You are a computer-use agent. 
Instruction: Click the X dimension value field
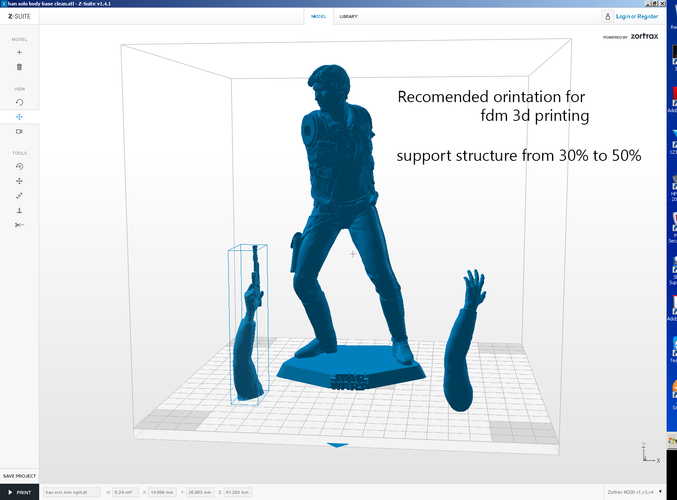tap(162, 492)
